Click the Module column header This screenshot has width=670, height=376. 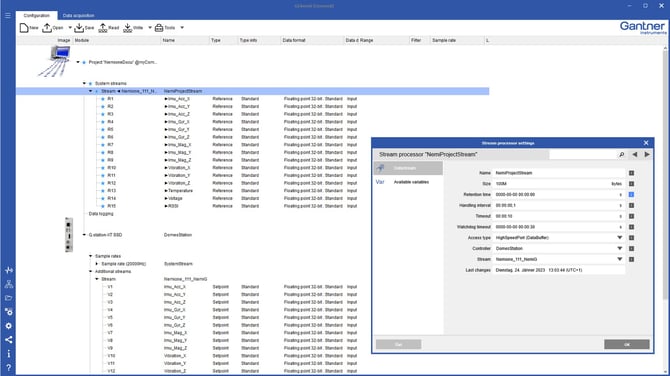click(117, 40)
